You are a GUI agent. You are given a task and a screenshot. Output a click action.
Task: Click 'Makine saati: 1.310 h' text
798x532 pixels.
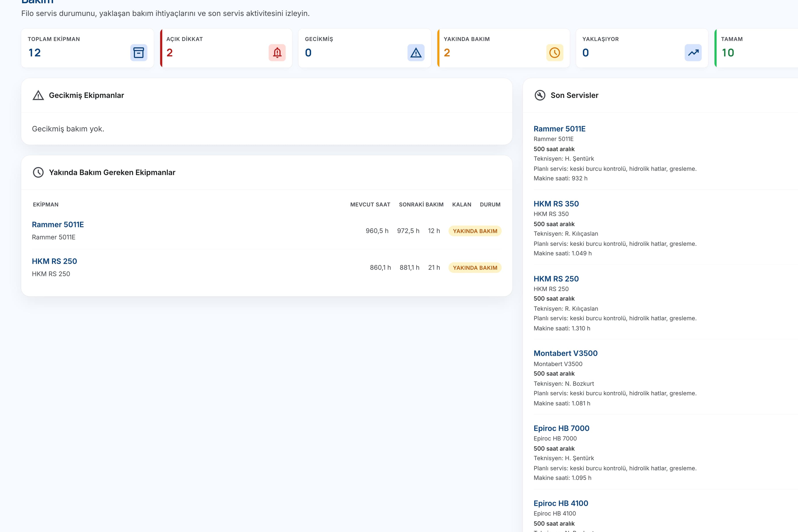point(562,329)
